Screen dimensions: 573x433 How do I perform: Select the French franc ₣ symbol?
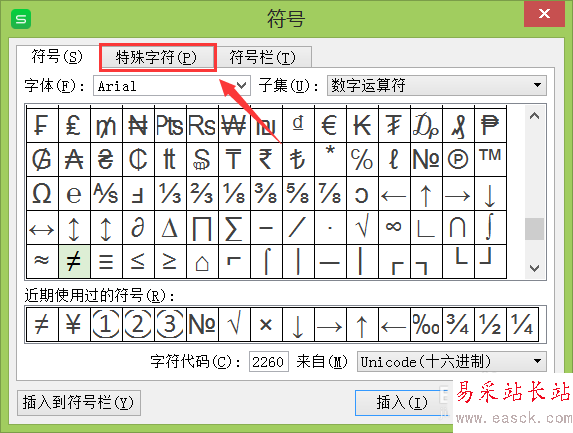pyautogui.click(x=42, y=125)
